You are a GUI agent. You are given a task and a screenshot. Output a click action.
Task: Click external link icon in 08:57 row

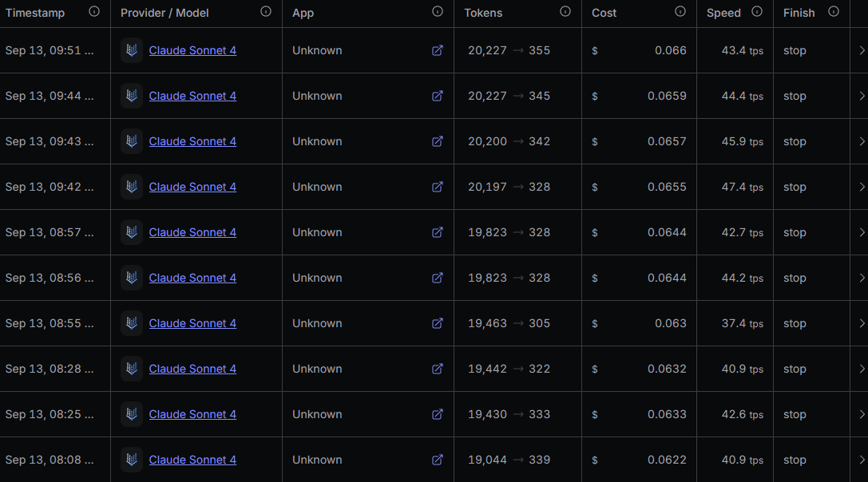click(x=438, y=232)
